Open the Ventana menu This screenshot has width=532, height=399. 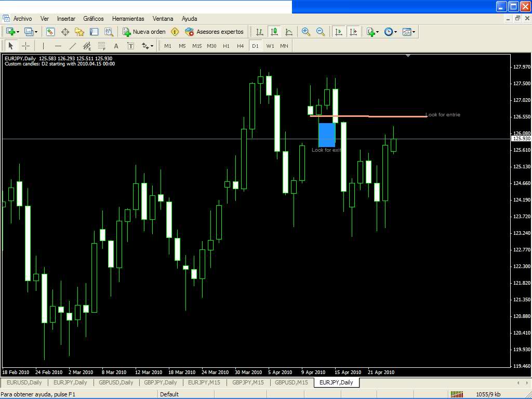pyautogui.click(x=163, y=19)
